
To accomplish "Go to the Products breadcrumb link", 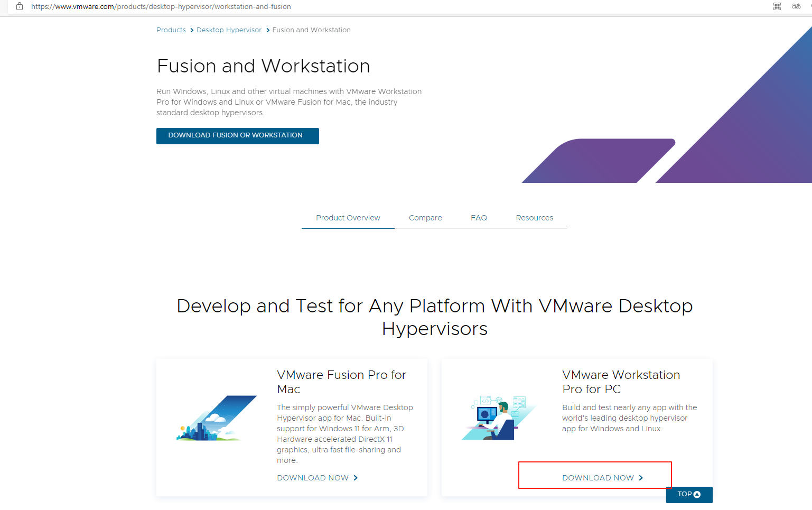I will [171, 30].
